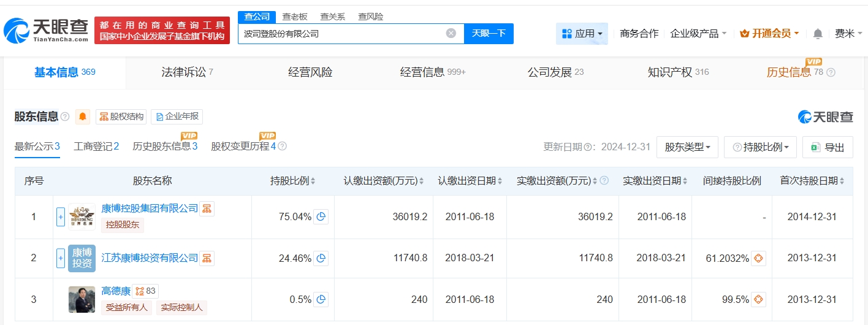This screenshot has width=868, height=325.
Task: Open notifications bell in top header
Action: pos(818,34)
